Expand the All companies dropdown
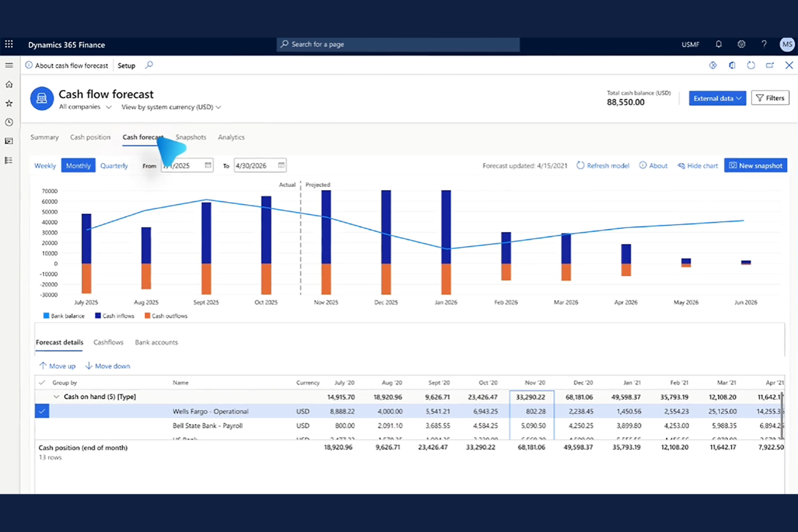 pyautogui.click(x=85, y=107)
